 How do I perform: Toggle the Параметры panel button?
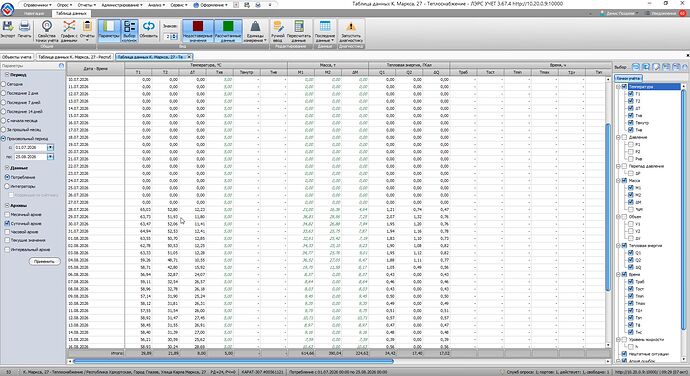pos(109,31)
